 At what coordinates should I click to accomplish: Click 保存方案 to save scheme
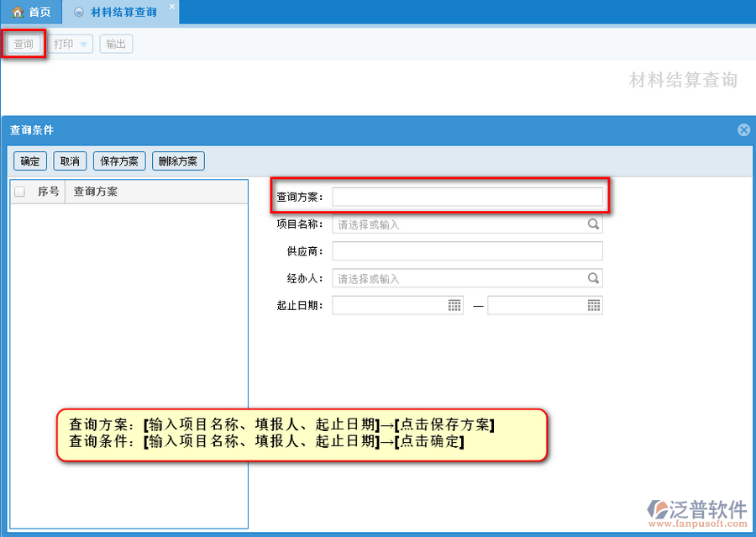click(119, 161)
